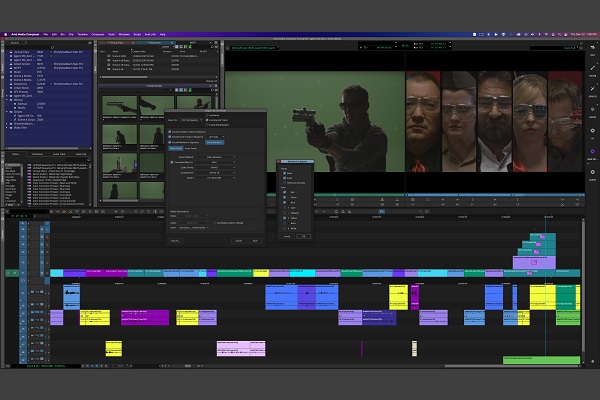Toggle Use Selected Tracks checkbox
This screenshot has height=400, width=600.
[207, 120]
